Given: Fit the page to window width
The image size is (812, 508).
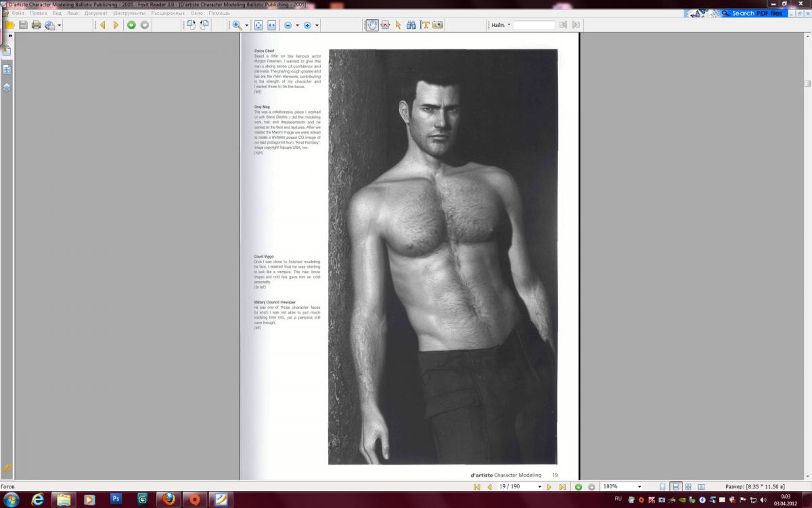Looking at the screenshot, I should [x=271, y=25].
